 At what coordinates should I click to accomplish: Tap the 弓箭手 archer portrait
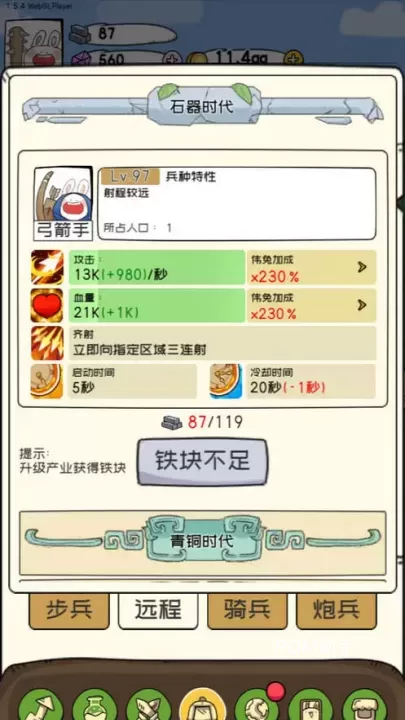pyautogui.click(x=63, y=203)
